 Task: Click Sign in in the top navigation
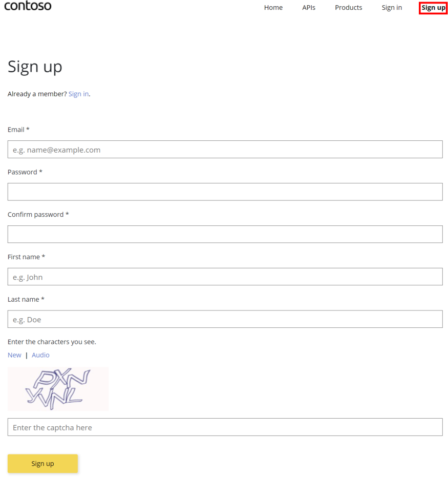(391, 7)
